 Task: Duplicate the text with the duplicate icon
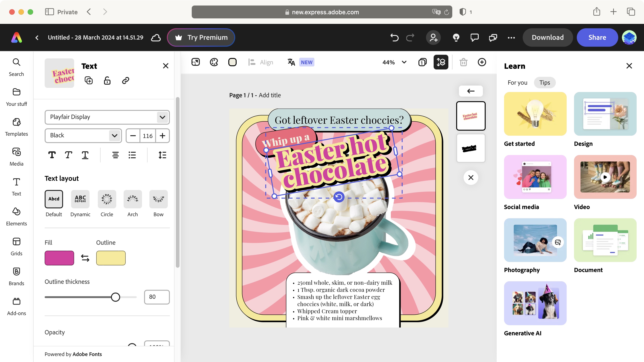click(89, 80)
